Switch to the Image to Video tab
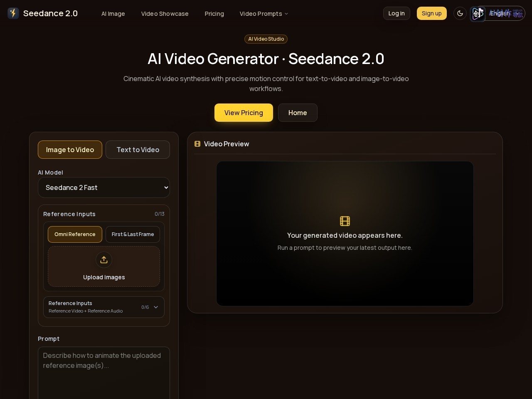532x399 pixels. [70, 150]
